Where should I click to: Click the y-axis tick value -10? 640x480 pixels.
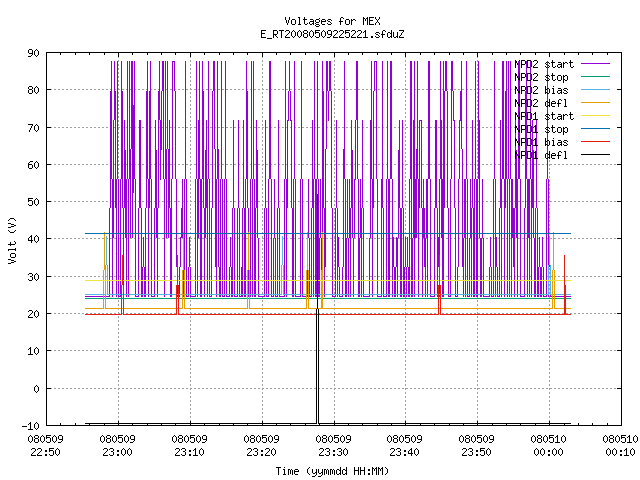[x=30, y=426]
